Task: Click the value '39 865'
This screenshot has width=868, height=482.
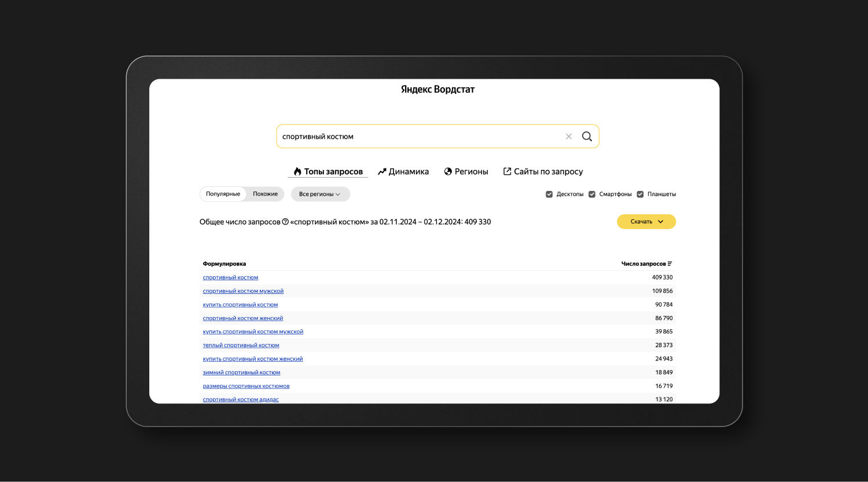Action: [664, 332]
